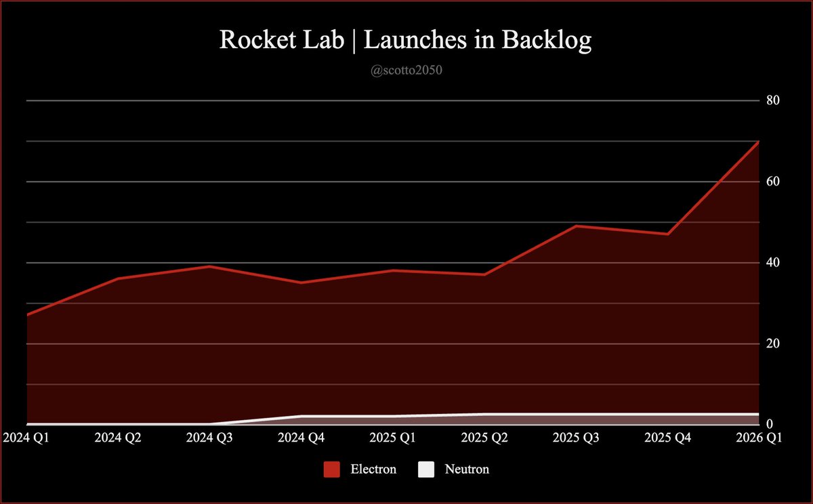Click the 2025 Q1 axis label

coord(392,438)
